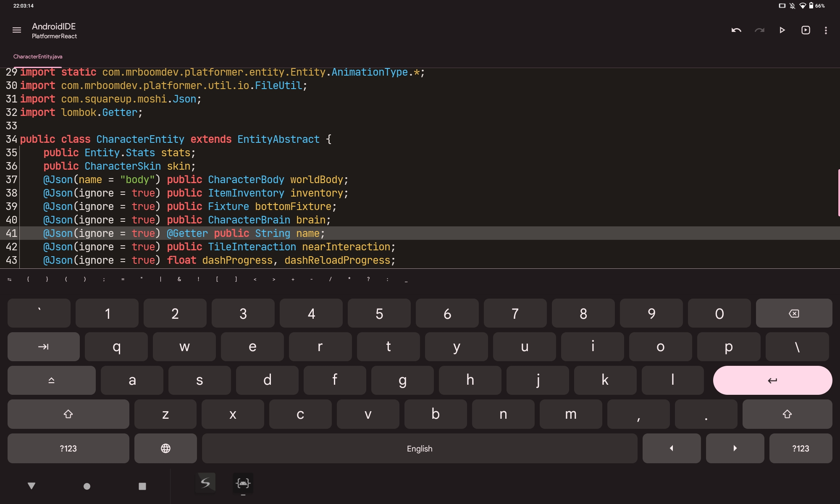
Task: Toggle the right Shift key
Action: 787,414
